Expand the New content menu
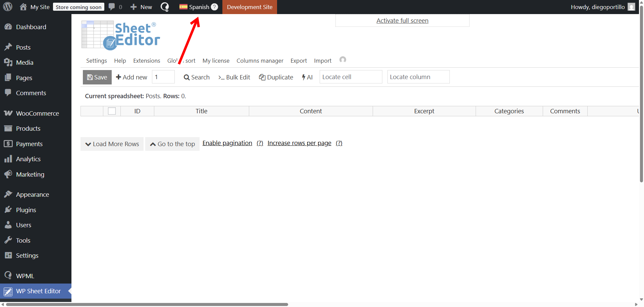The width and height of the screenshot is (644, 307). point(141,7)
